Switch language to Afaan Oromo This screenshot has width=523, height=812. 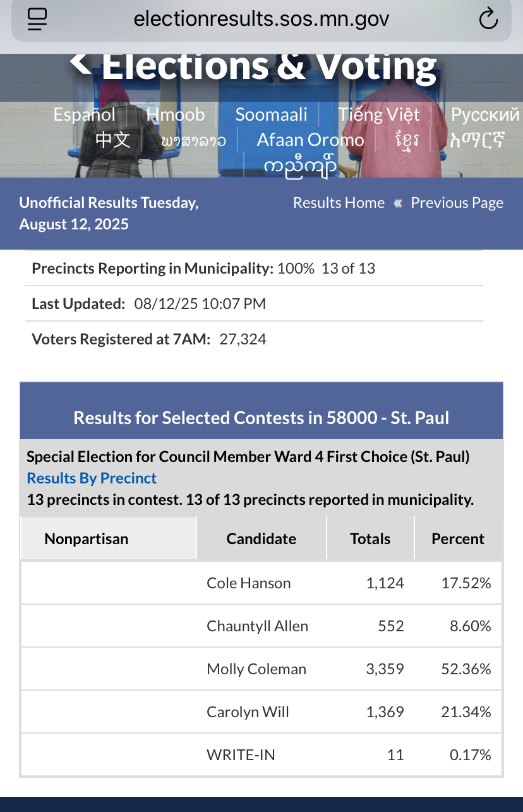pyautogui.click(x=310, y=140)
